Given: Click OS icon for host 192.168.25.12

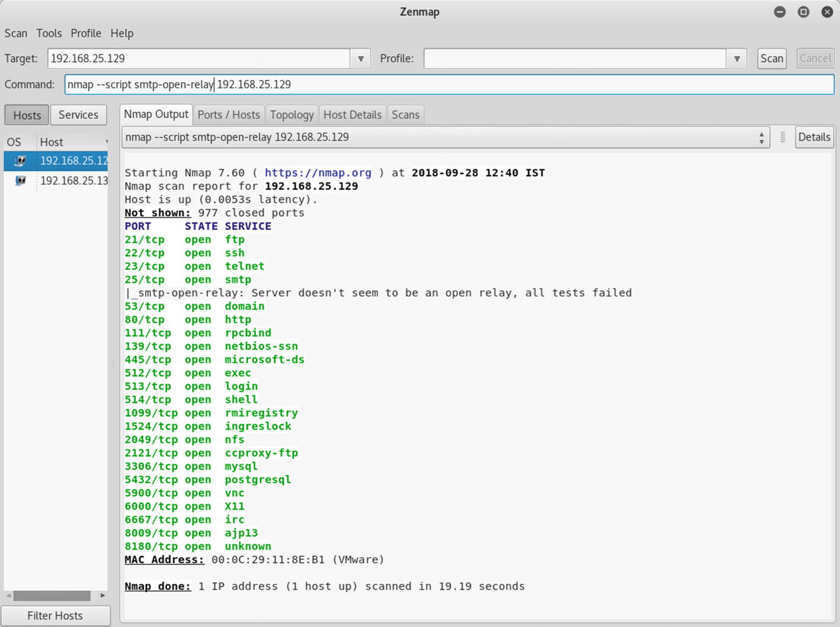Looking at the screenshot, I should pos(20,160).
